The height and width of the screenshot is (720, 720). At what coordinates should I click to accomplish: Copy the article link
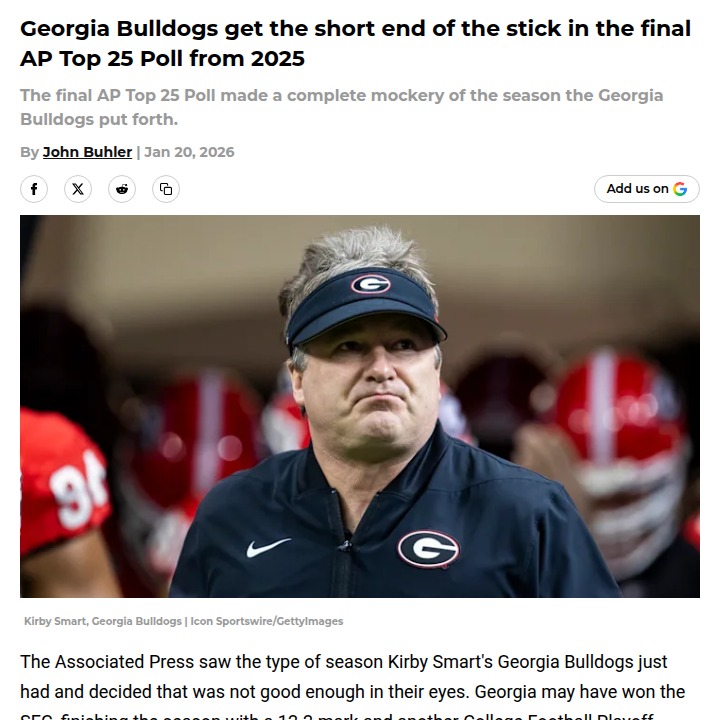point(166,189)
